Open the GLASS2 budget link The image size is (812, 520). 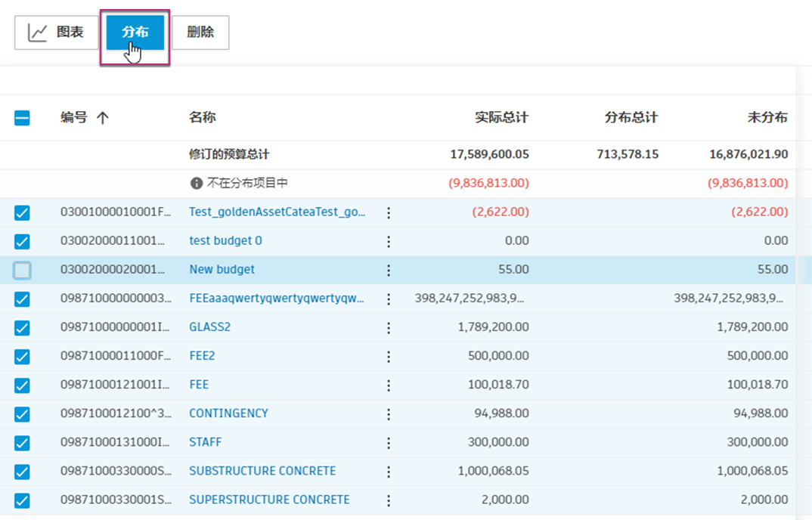[x=209, y=327]
